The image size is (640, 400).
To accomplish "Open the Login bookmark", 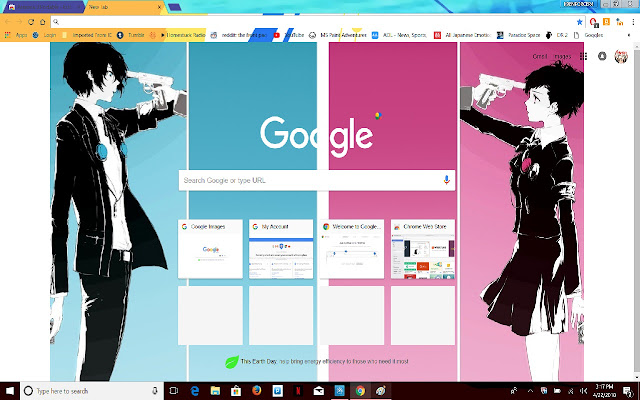I will click(44, 36).
